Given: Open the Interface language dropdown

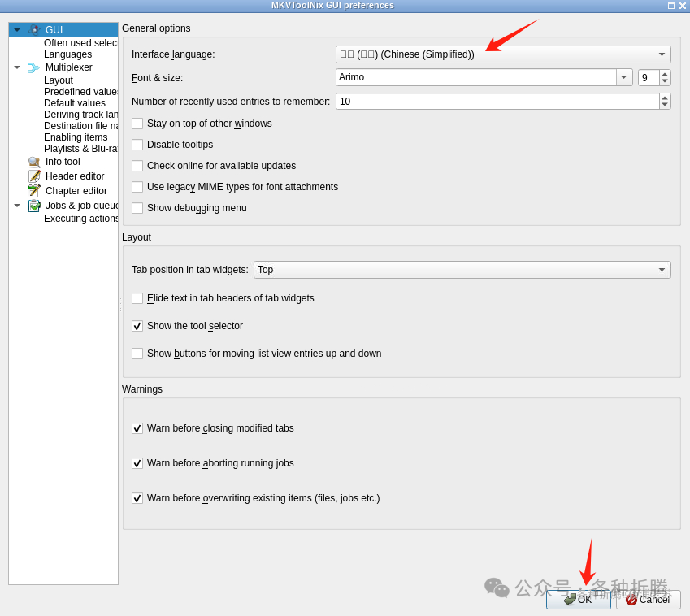Looking at the screenshot, I should point(503,54).
